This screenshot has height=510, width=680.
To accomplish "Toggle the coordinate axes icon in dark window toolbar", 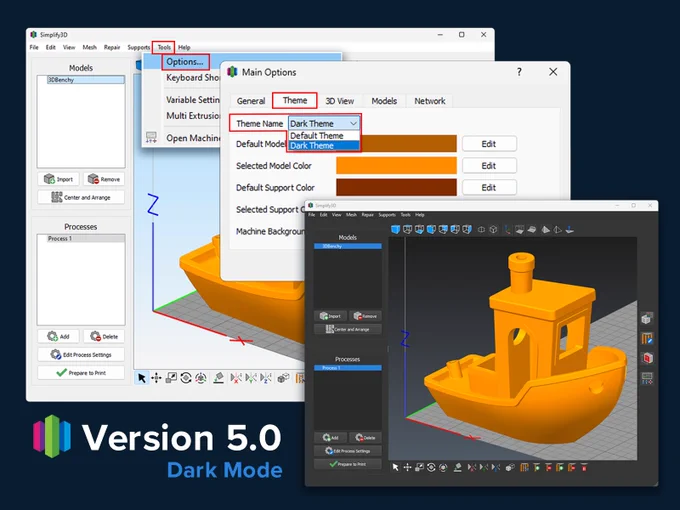I will [507, 229].
